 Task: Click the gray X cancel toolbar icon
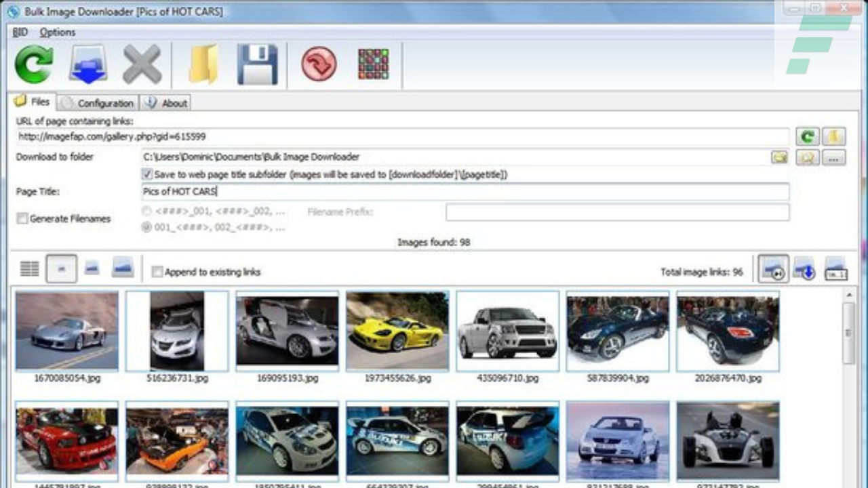tap(142, 65)
